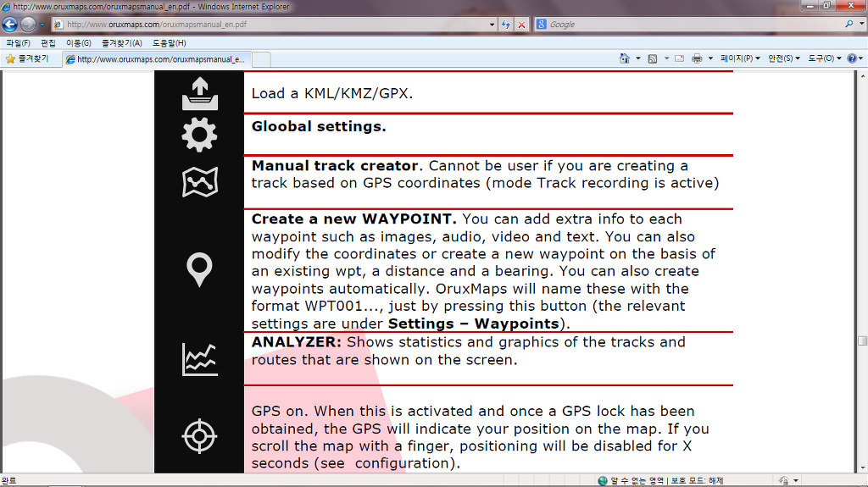Screen dimensions: 868x487
Task: Click the Print icon
Action: click(x=697, y=58)
